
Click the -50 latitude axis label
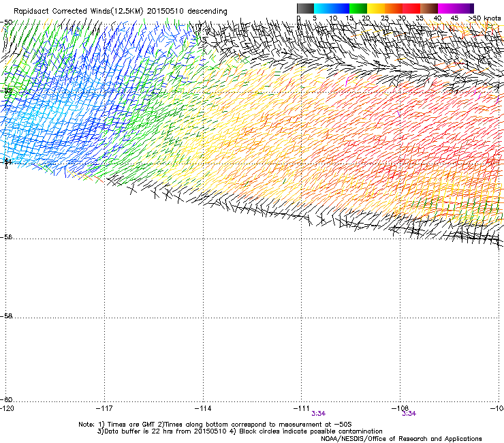pos(6,22)
